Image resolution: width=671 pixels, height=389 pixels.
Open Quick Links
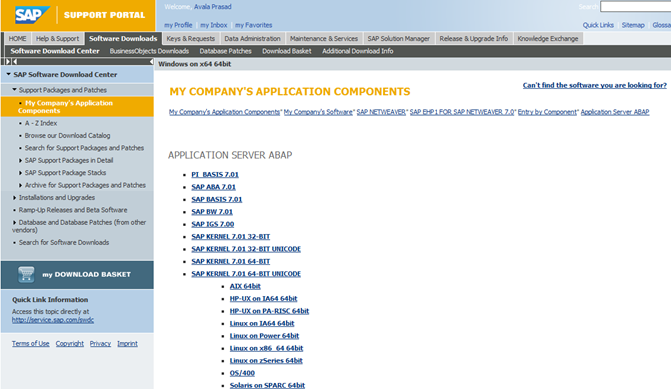pos(598,25)
